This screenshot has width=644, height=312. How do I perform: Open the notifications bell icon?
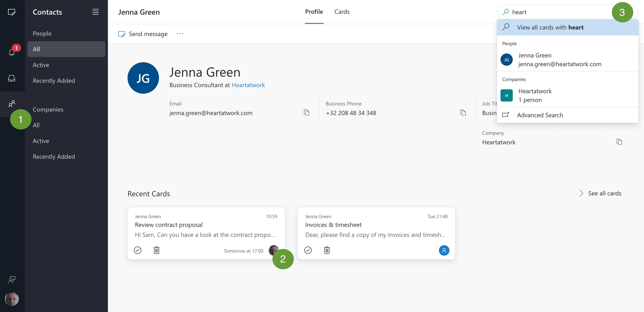[x=12, y=52]
